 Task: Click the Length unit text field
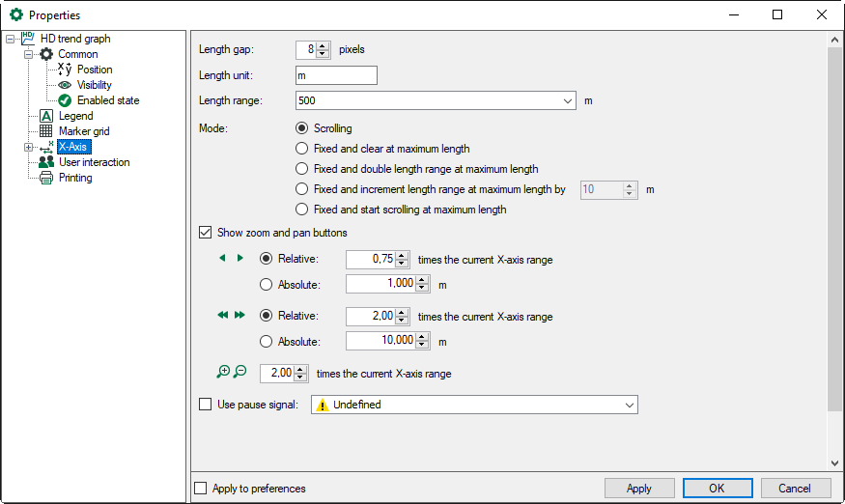click(x=335, y=75)
